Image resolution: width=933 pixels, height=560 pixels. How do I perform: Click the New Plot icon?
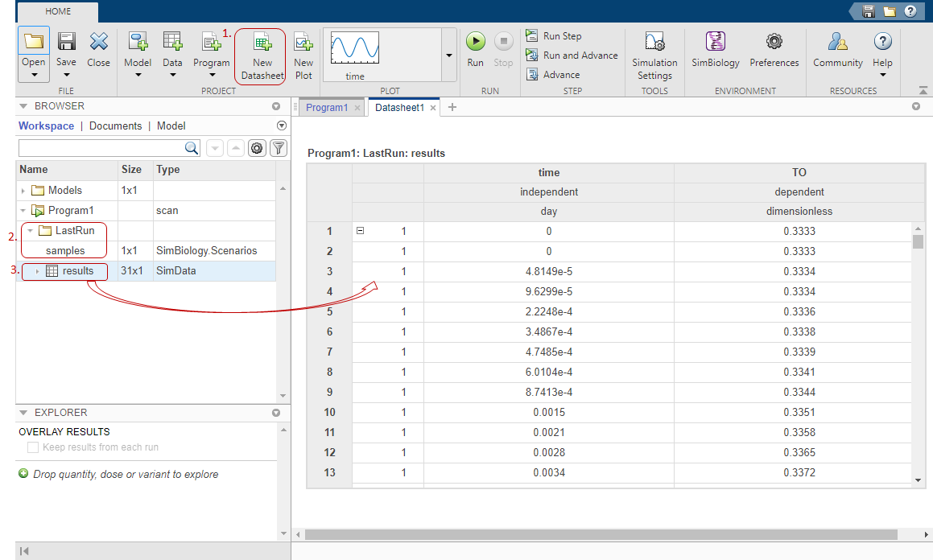point(303,43)
